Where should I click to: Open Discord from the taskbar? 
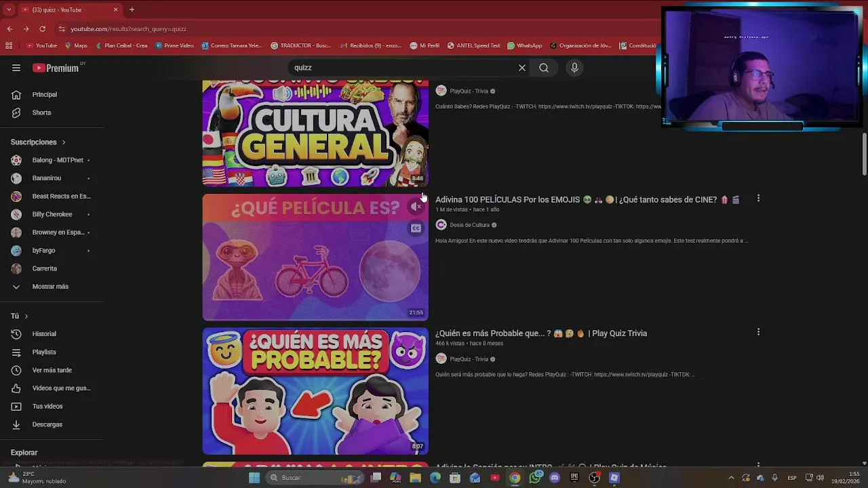(555, 478)
